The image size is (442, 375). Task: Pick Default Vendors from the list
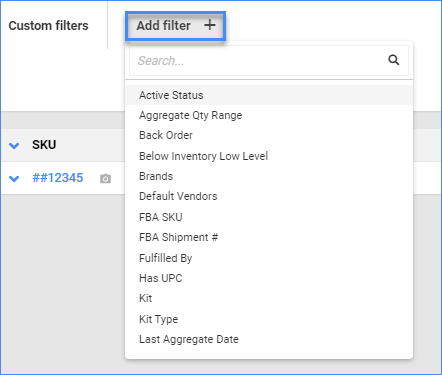click(269, 196)
